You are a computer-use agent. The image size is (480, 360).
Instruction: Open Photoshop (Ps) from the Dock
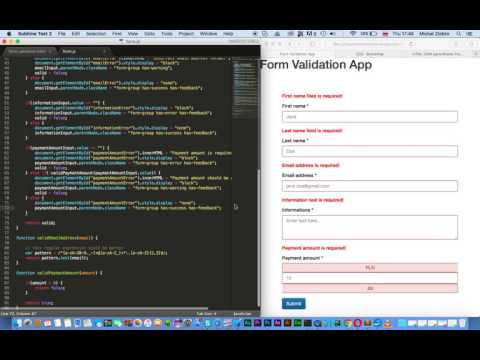click(x=267, y=323)
